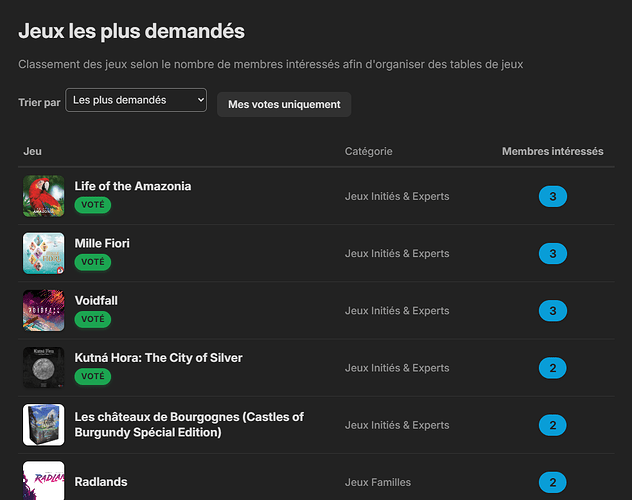Click 'Mes votes uniquement' filter button
Image resolution: width=632 pixels, height=500 pixels.
pos(284,104)
